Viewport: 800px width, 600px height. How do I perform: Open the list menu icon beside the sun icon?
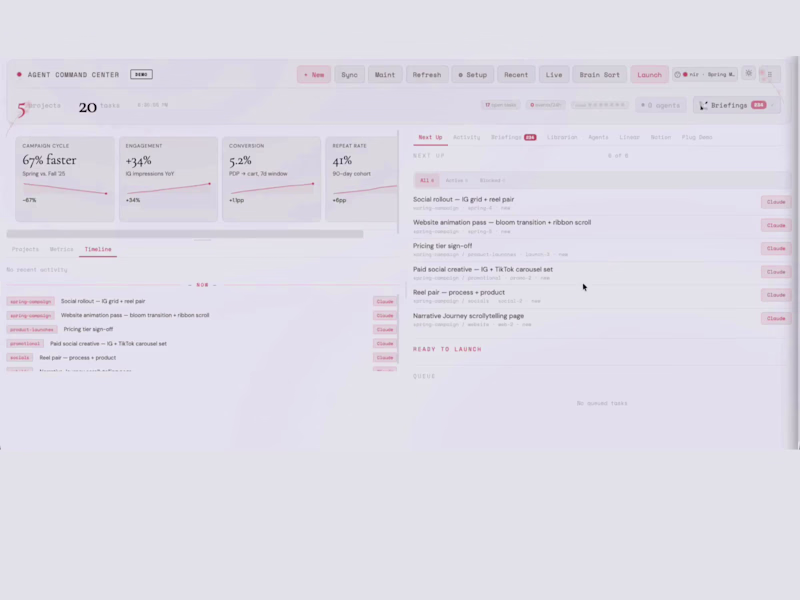coord(770,74)
